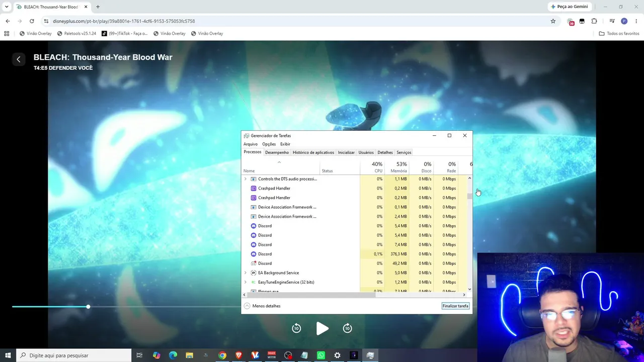The height and width of the screenshot is (362, 644).
Task: Open the Arquivo menu in Task Manager
Action: point(251,144)
